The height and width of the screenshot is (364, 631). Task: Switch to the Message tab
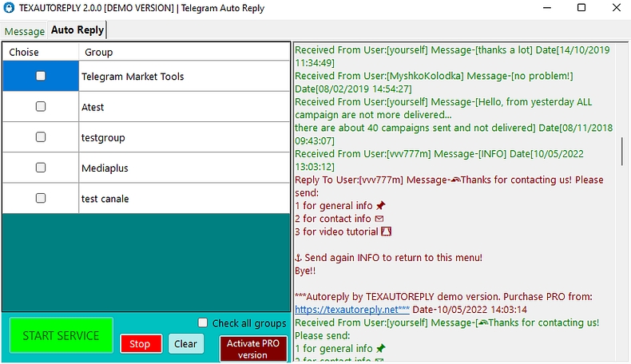coord(24,31)
